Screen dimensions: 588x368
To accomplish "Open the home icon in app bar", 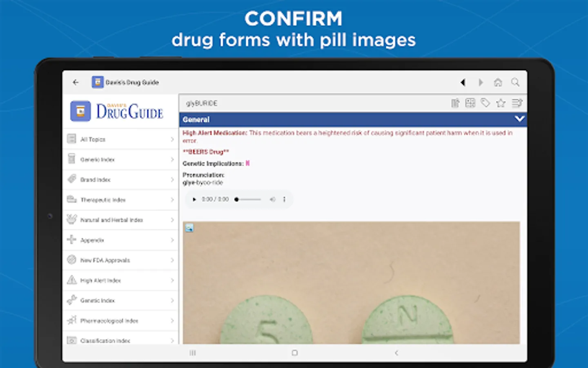I will coord(498,82).
